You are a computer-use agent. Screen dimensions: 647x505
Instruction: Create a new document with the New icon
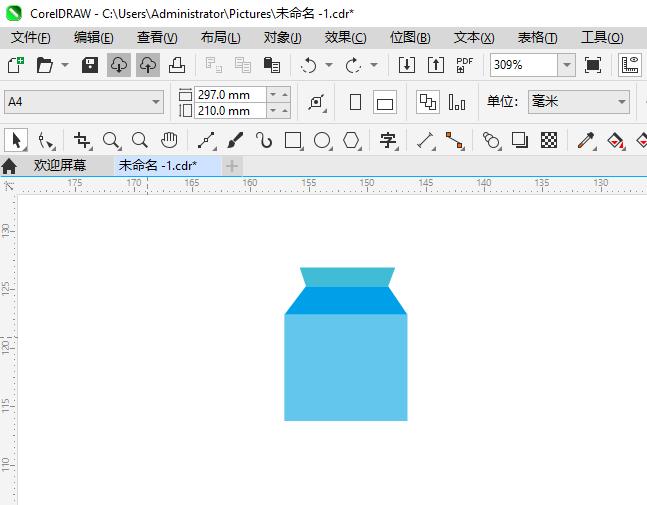[16, 65]
